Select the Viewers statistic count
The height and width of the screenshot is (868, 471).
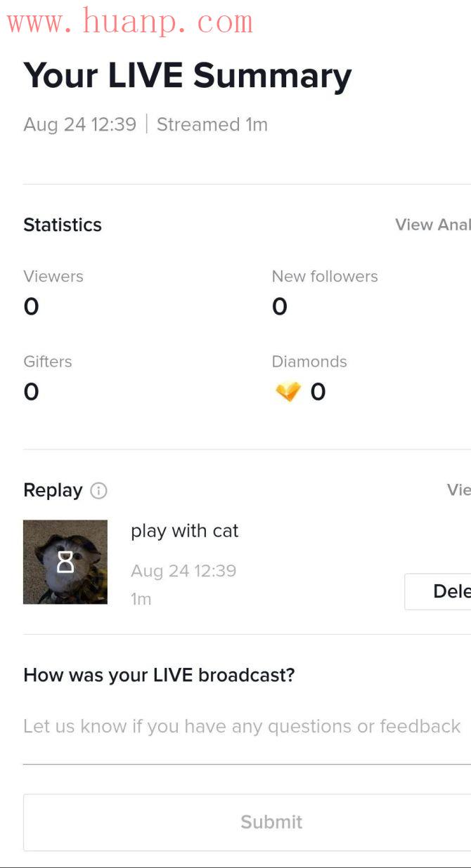(x=32, y=307)
